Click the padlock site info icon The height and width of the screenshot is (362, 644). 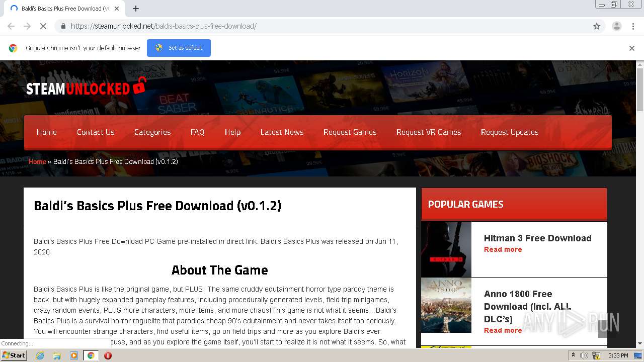pos(63,26)
